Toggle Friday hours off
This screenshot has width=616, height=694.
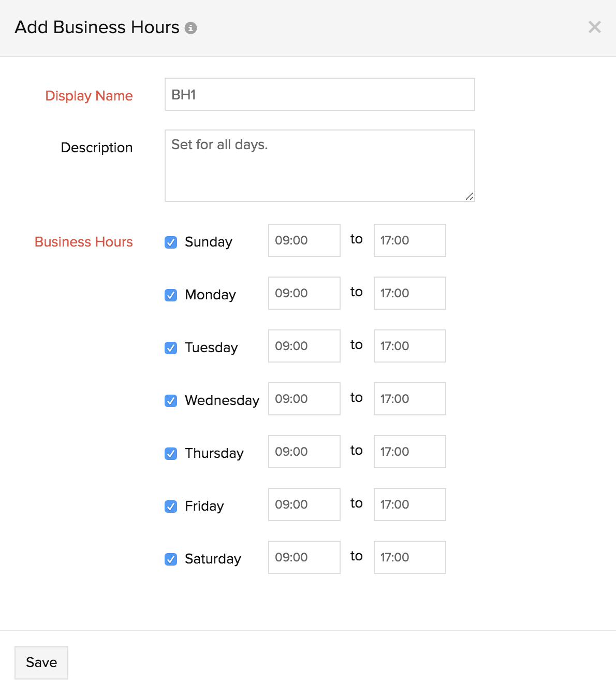(x=170, y=506)
